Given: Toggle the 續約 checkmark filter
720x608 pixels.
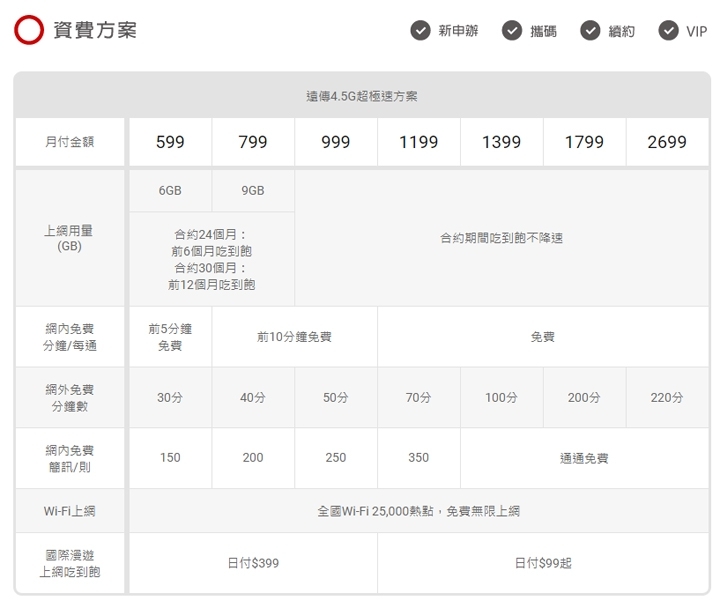Looking at the screenshot, I should click(x=591, y=30).
